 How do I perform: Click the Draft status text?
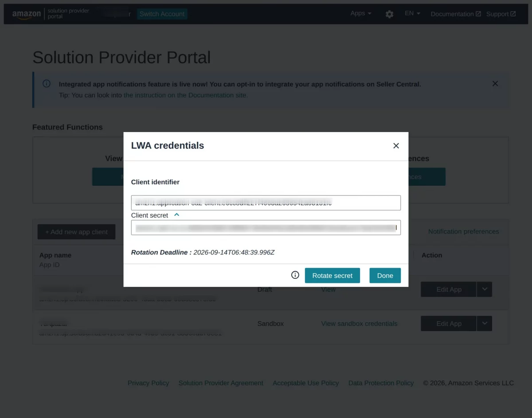pos(265,289)
